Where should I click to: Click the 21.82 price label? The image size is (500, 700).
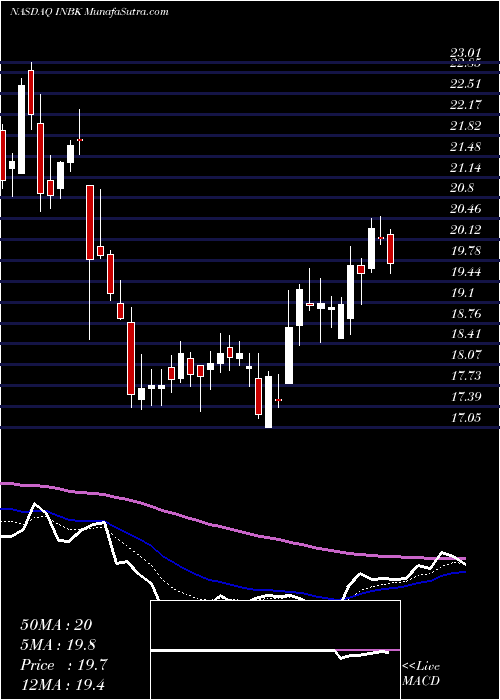point(465,126)
